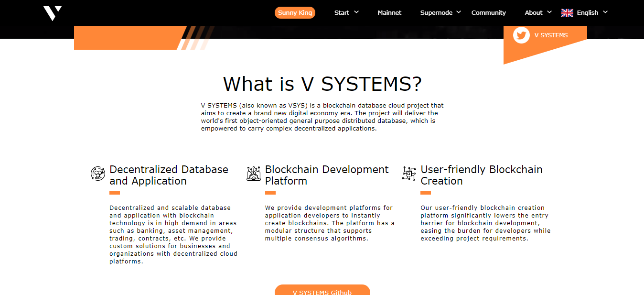Click the Blockchain Development Platform heading
The height and width of the screenshot is (295, 644).
[x=327, y=175]
